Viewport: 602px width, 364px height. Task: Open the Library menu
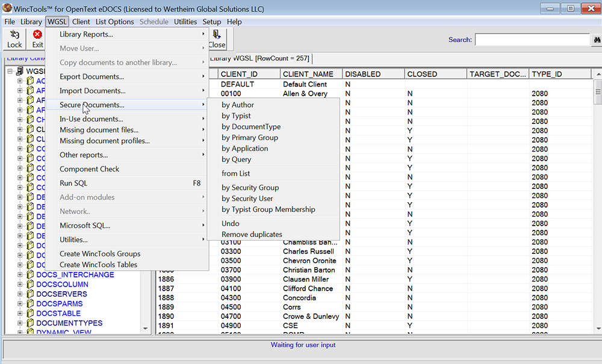(x=31, y=22)
